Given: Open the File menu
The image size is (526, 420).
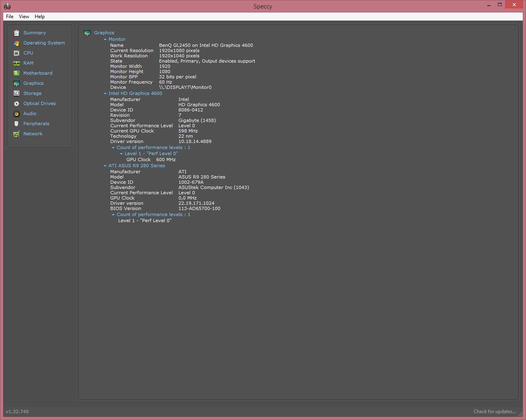Looking at the screenshot, I should (10, 17).
